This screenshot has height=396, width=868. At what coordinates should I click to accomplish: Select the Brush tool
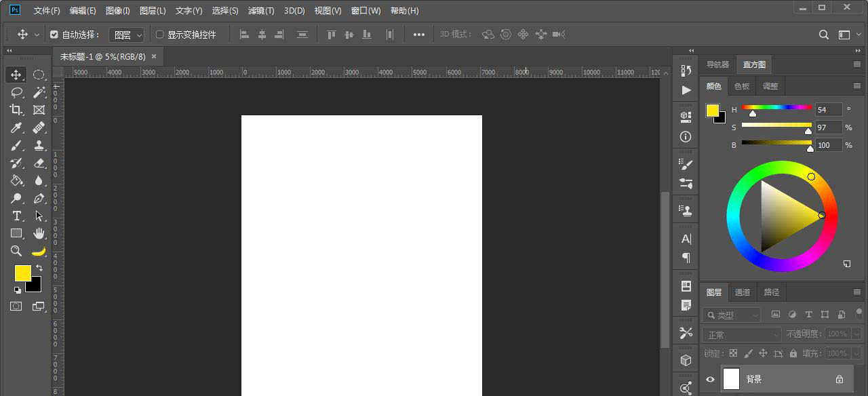16,145
